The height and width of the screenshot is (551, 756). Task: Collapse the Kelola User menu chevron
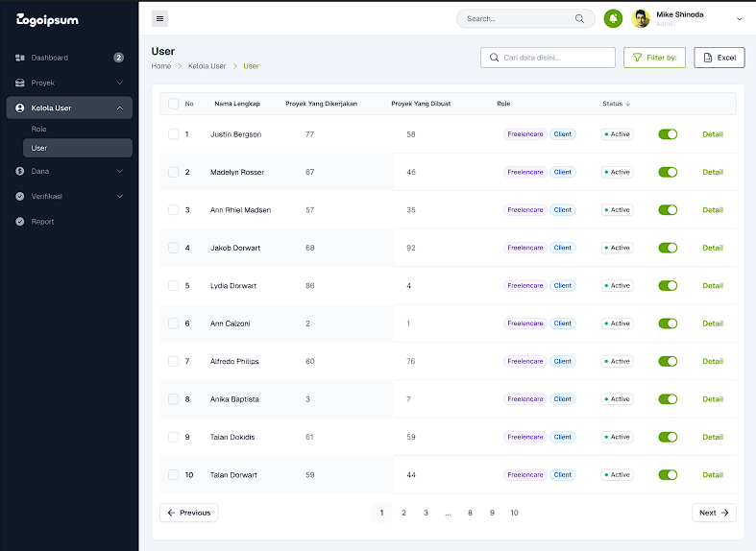[119, 108]
